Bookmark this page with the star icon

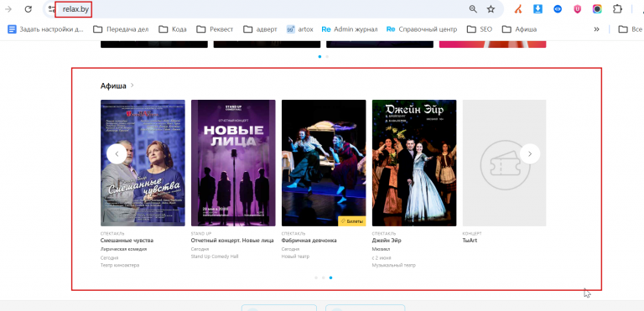(x=491, y=9)
